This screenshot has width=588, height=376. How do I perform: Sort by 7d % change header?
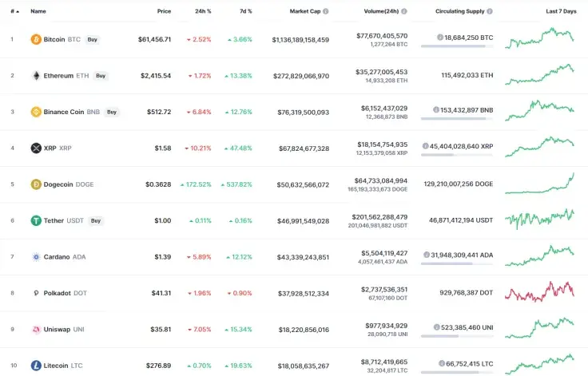[244, 12]
